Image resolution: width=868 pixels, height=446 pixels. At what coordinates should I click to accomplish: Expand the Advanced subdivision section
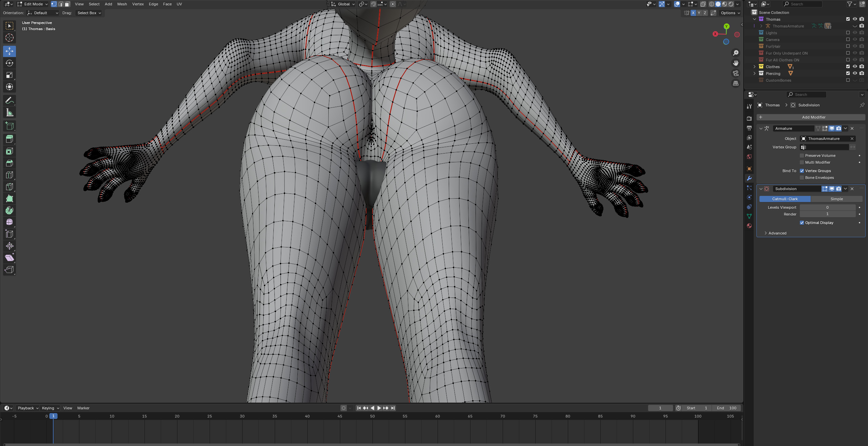777,233
